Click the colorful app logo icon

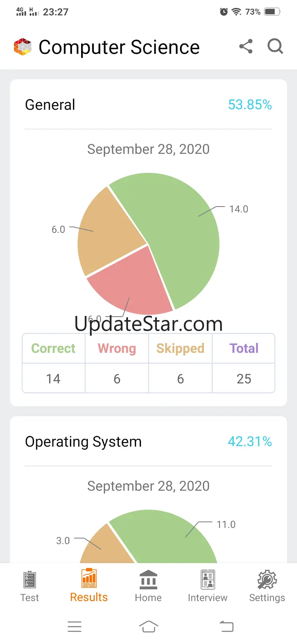22,47
